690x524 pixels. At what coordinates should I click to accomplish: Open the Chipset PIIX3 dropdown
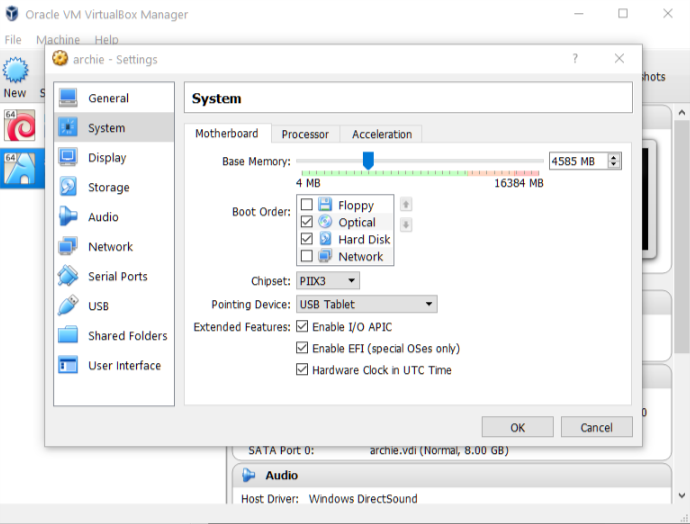[328, 281]
